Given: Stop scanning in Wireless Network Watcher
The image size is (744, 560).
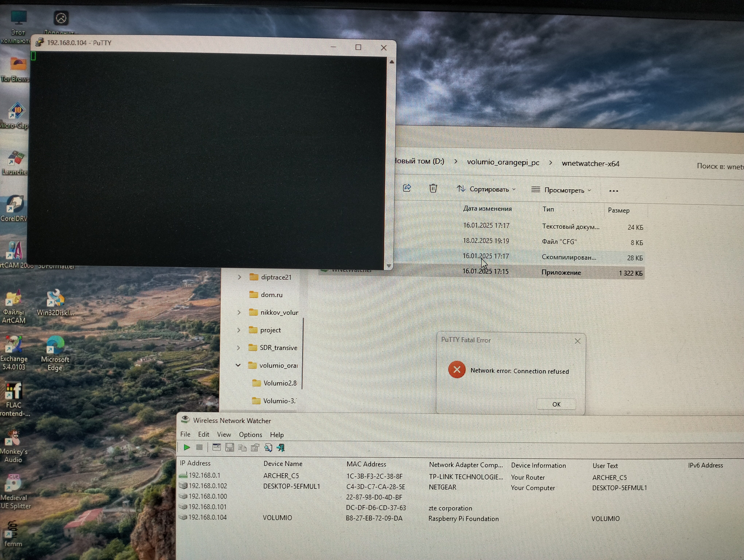Looking at the screenshot, I should point(199,447).
